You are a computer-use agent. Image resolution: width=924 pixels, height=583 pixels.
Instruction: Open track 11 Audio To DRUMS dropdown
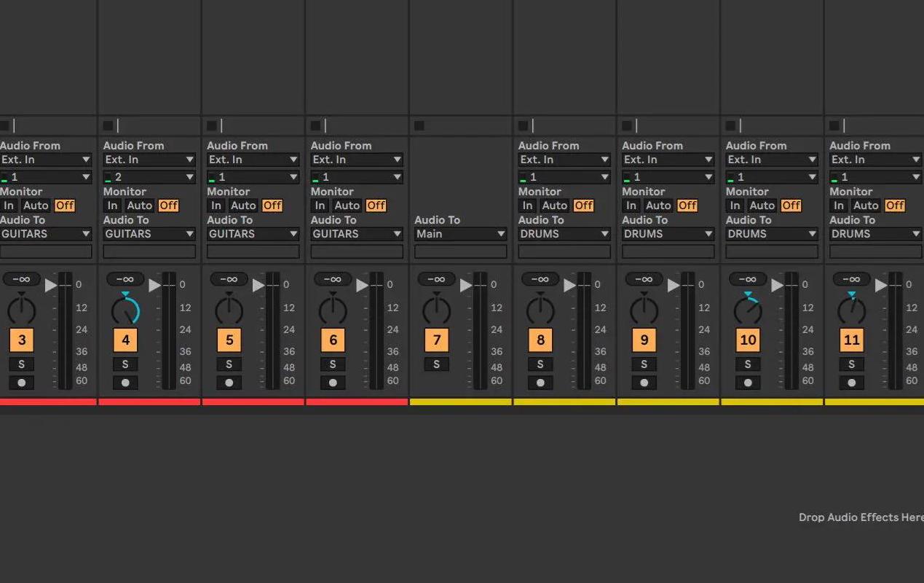[x=876, y=234]
